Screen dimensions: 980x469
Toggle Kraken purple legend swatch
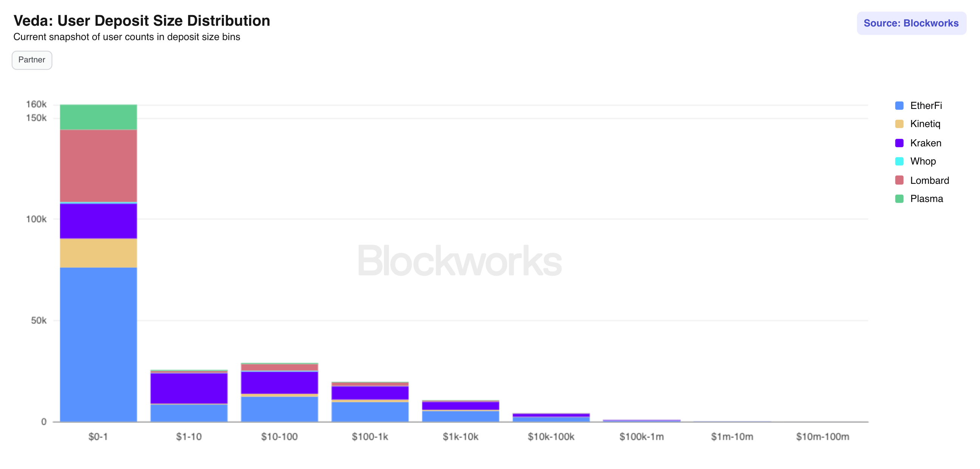[899, 143]
